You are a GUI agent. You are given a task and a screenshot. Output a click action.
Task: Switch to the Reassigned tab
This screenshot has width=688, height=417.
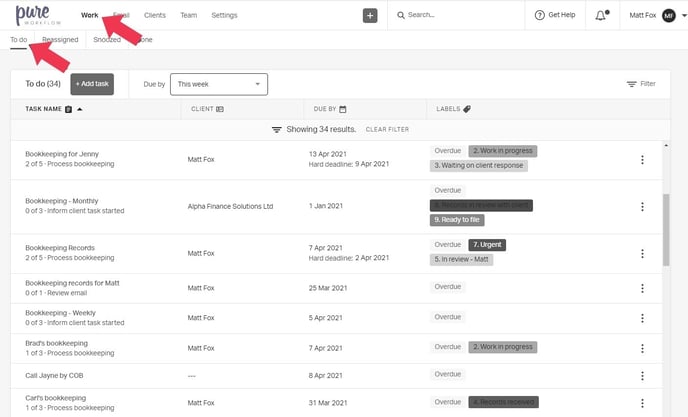point(60,40)
